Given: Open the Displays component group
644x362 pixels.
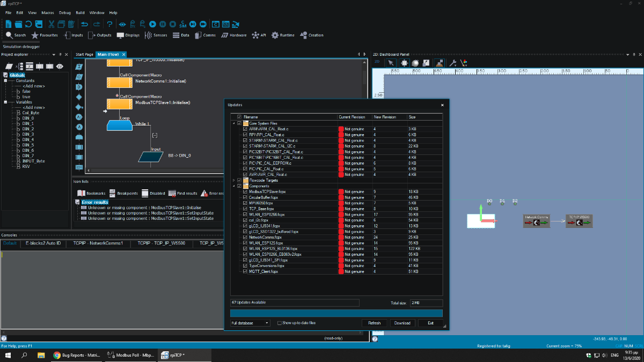Looking at the screenshot, I should [128, 35].
